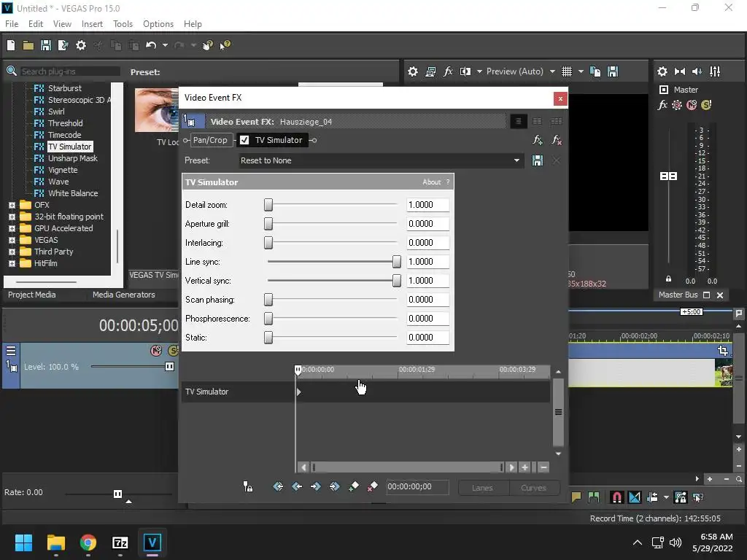Image resolution: width=747 pixels, height=560 pixels.
Task: Toggle track Mute button on video track
Action: [x=156, y=351]
